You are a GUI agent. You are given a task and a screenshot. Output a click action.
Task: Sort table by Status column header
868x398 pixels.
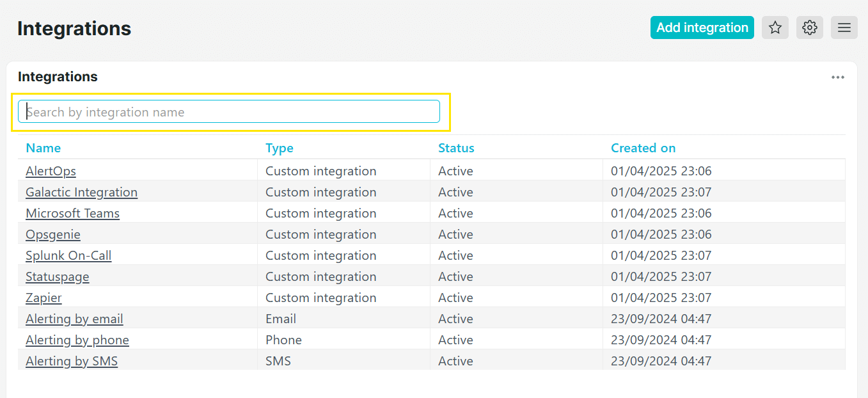(x=455, y=148)
